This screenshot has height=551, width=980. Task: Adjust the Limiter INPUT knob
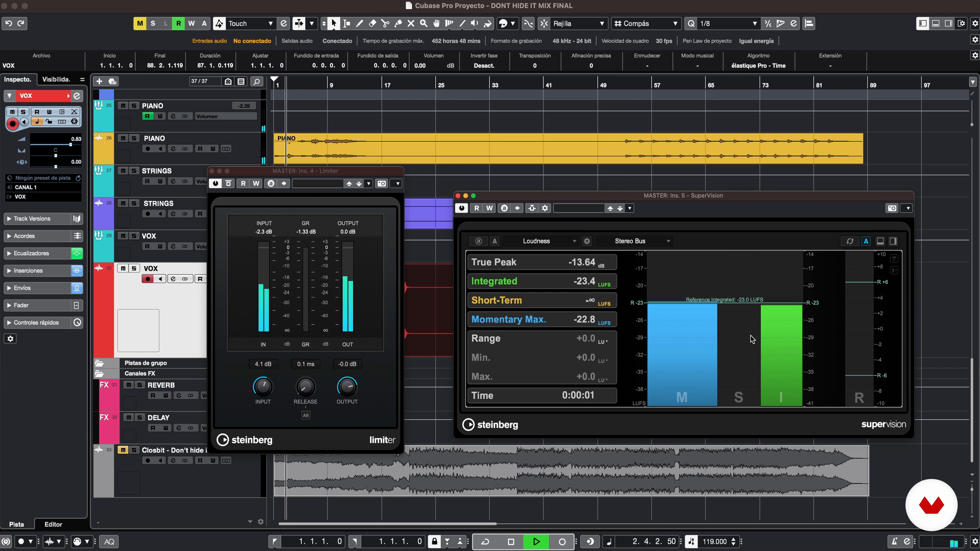tap(263, 387)
